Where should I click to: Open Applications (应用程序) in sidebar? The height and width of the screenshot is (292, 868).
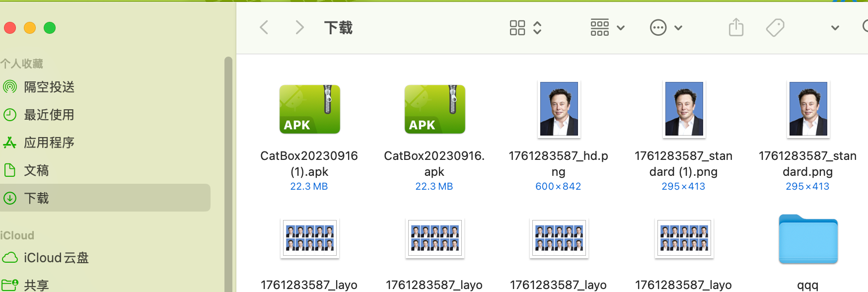tap(49, 143)
